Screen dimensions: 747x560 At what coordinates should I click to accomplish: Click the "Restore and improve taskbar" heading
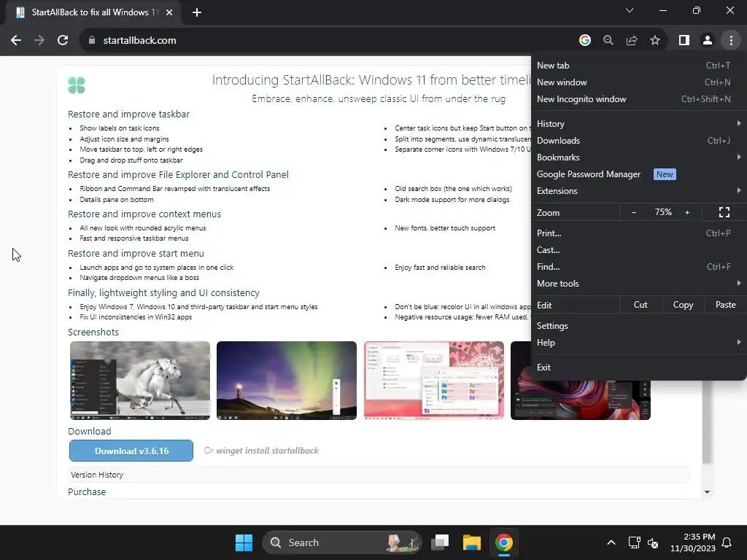[128, 114]
